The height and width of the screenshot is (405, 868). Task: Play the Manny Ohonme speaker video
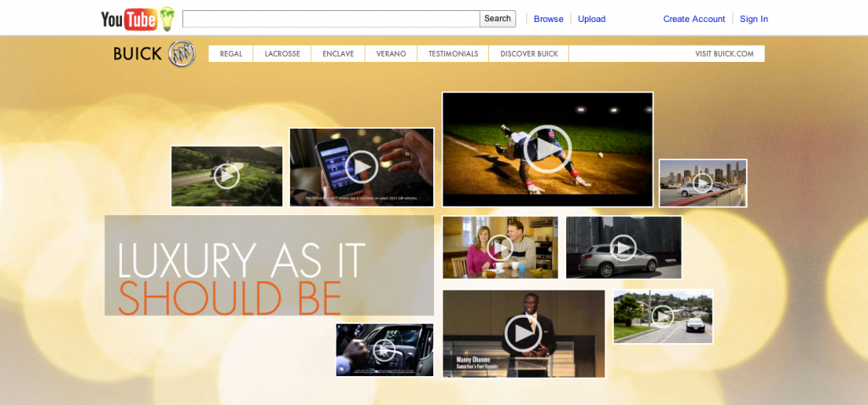pos(523,334)
